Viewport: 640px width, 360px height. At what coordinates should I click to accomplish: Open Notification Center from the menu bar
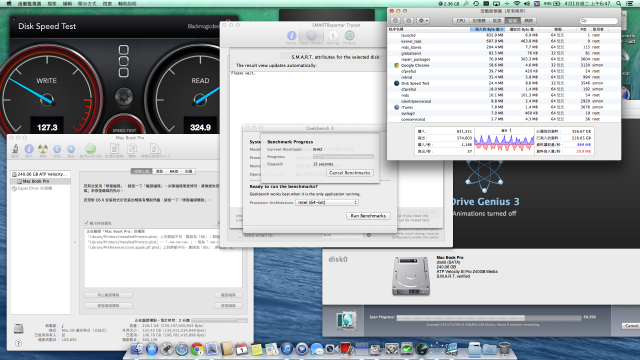(630, 3)
